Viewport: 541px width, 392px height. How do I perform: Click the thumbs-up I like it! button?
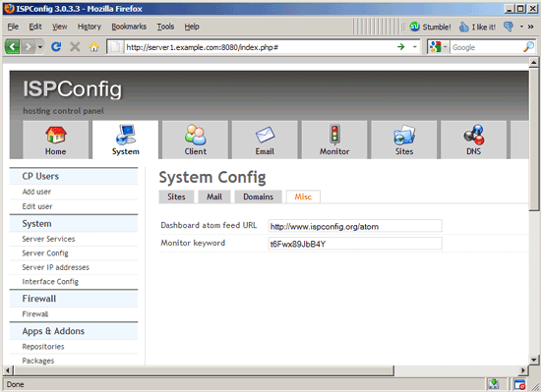pyautogui.click(x=477, y=27)
